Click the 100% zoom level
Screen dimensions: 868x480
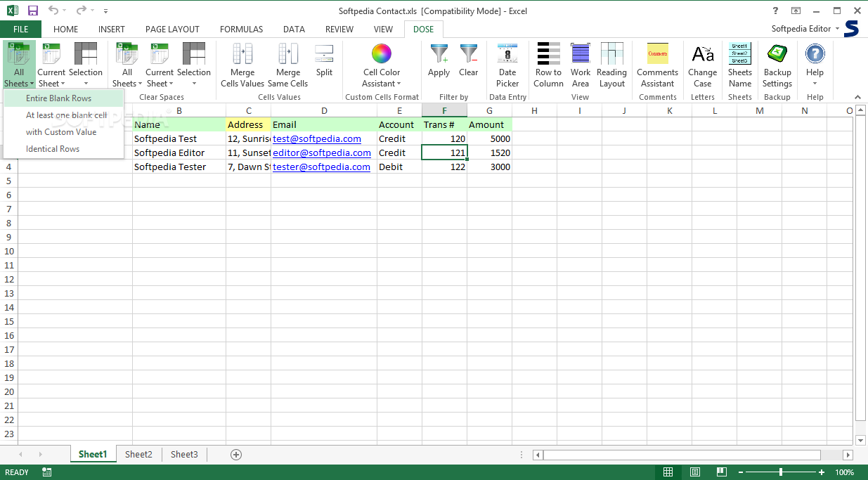(x=845, y=472)
